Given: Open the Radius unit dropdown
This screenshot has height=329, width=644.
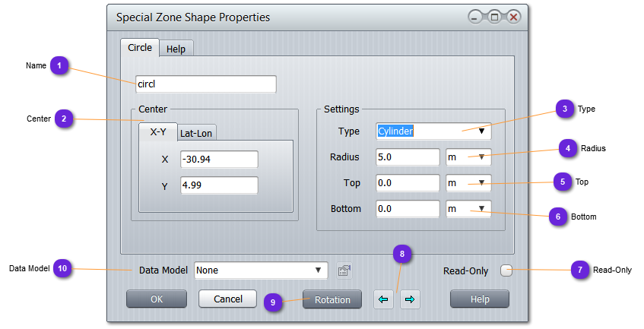Looking at the screenshot, I should pyautogui.click(x=481, y=157).
